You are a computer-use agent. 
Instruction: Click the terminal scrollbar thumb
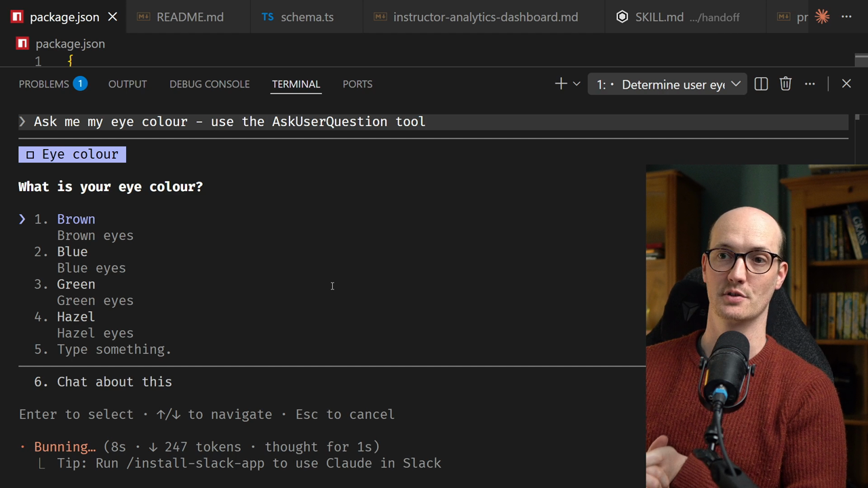tap(858, 117)
